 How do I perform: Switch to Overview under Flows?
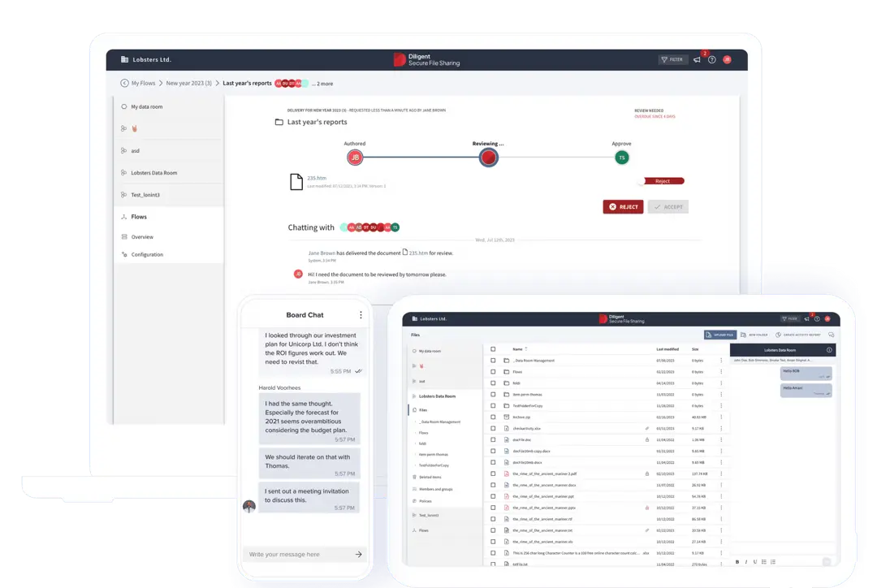click(144, 236)
